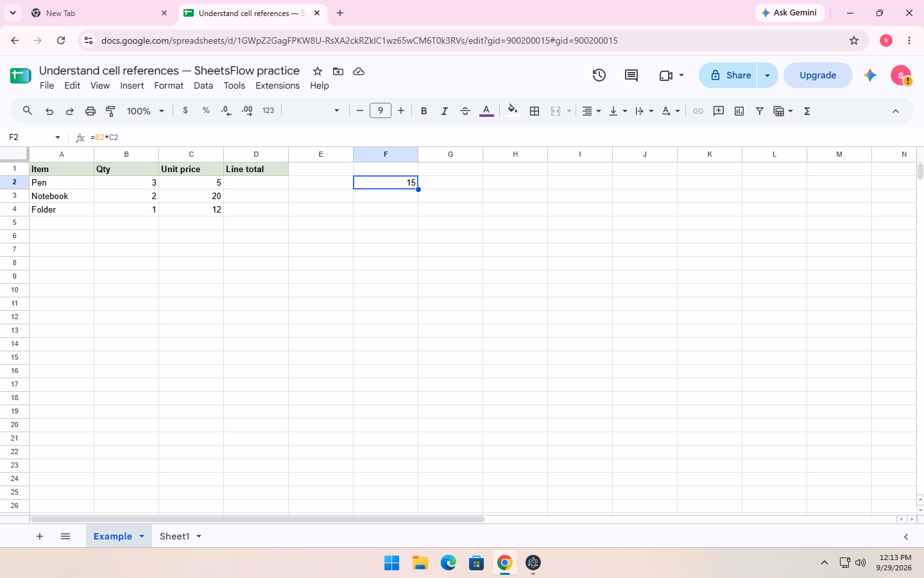This screenshot has height=578, width=924.
Task: Click the Ask Gemini button
Action: point(789,13)
